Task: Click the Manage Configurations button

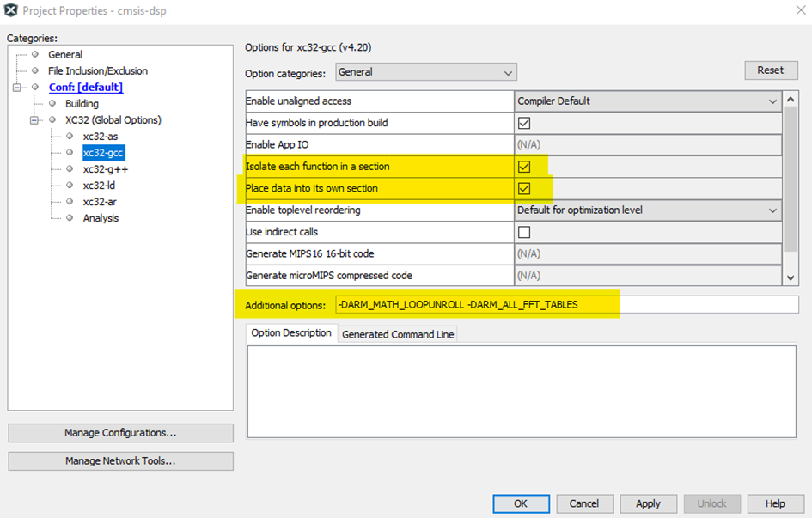Action: click(120, 433)
